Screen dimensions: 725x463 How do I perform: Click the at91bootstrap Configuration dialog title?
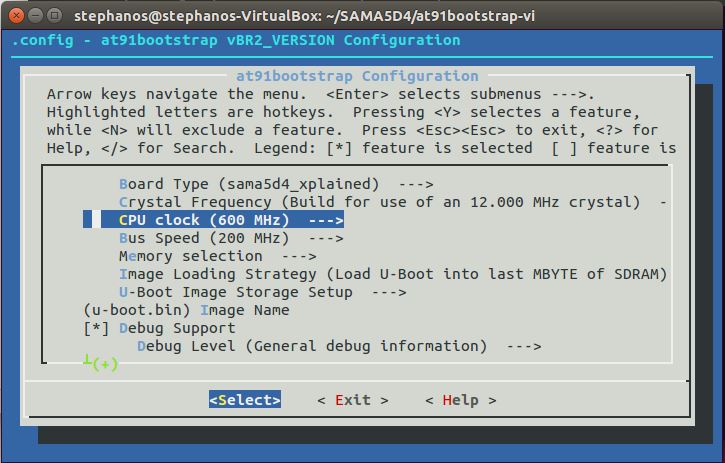[357, 76]
